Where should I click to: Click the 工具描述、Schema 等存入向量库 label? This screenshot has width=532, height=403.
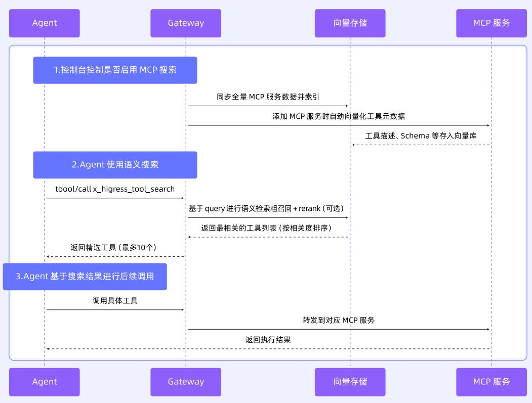click(x=421, y=136)
